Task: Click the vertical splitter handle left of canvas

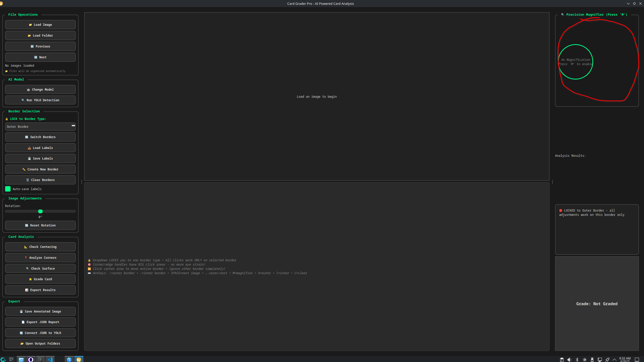Action: point(82,182)
